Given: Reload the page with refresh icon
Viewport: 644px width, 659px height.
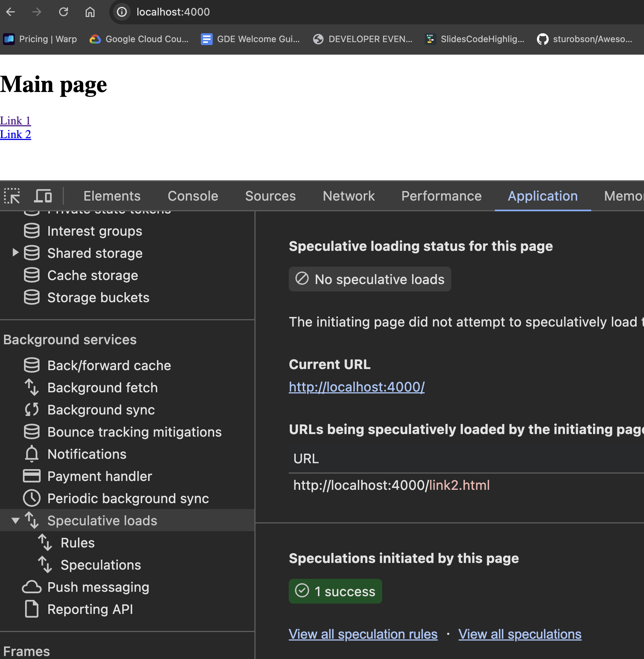Looking at the screenshot, I should [x=64, y=12].
